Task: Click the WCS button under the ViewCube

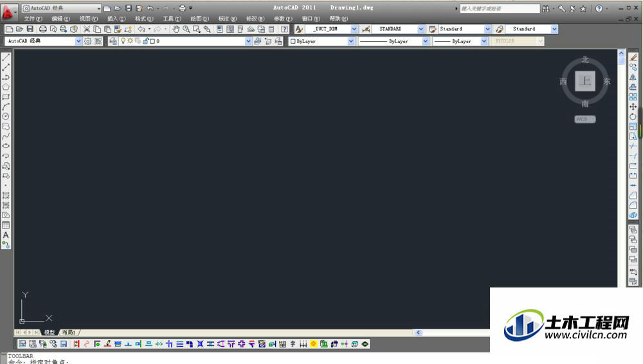Action: coord(584,120)
